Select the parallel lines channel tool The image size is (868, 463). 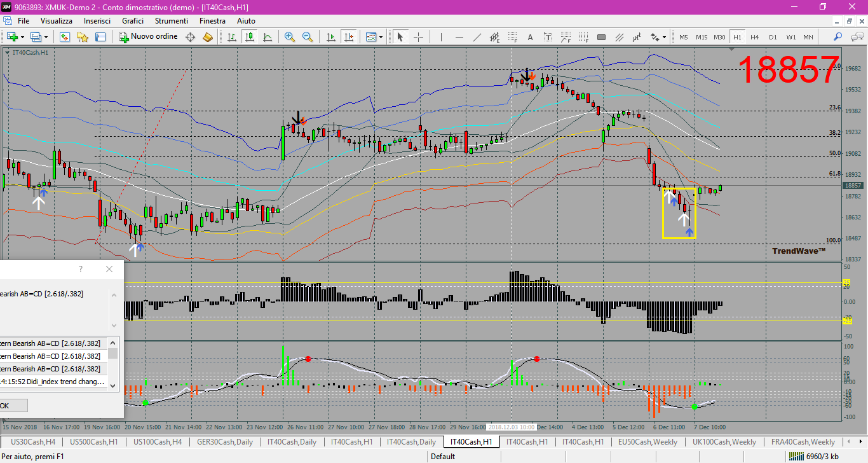click(x=619, y=37)
